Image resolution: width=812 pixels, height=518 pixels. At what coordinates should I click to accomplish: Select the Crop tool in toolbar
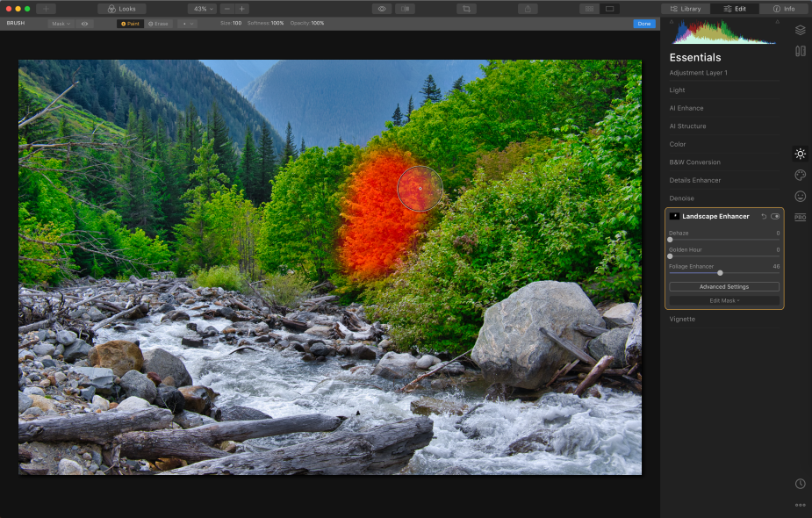[x=466, y=9]
